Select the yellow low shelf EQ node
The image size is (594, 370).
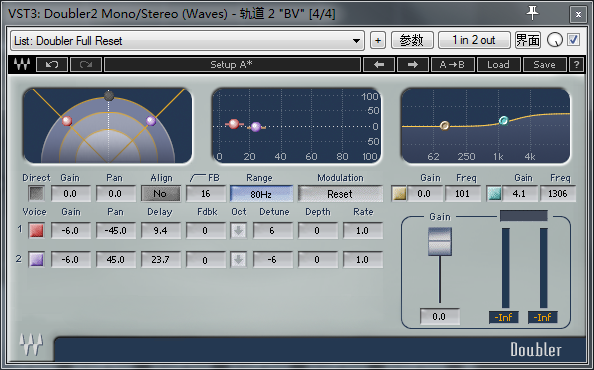point(445,125)
